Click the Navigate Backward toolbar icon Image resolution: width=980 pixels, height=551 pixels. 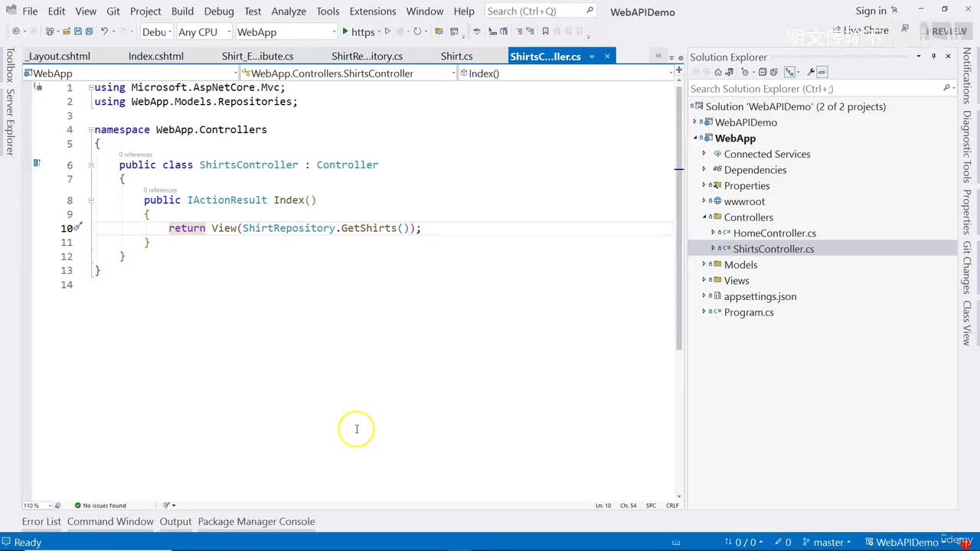click(15, 32)
